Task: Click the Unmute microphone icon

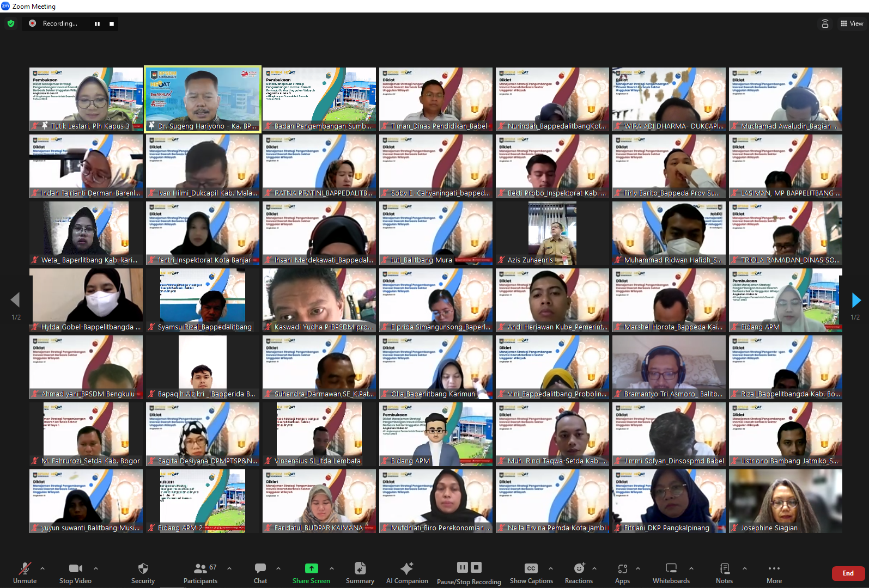Action: 25,568
